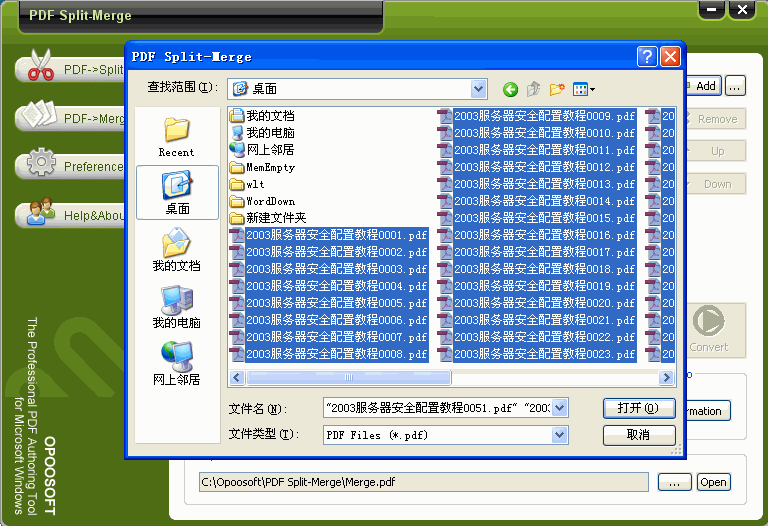Expand the 文件名 dropdown arrow
The height and width of the screenshot is (526, 768).
[x=560, y=407]
